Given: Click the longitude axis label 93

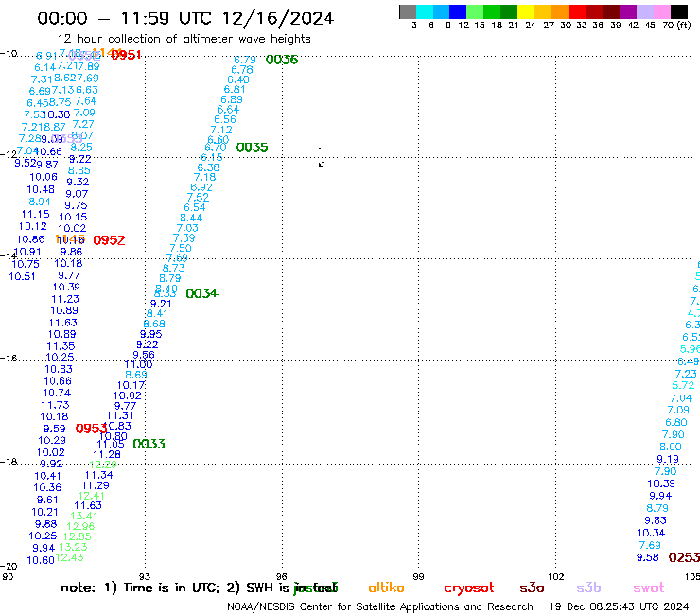Looking at the screenshot, I should click(145, 576).
